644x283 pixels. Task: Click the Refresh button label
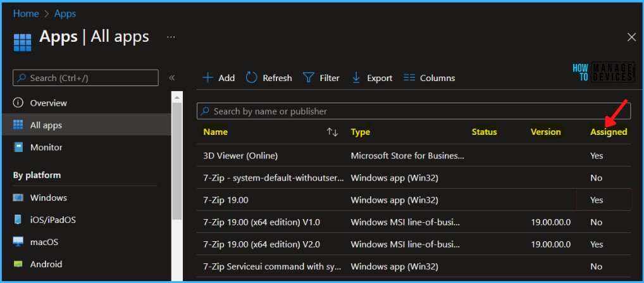[277, 78]
